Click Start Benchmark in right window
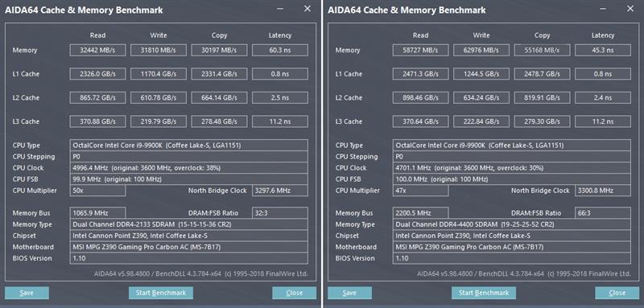Screen dimensions: 644x308 (x=484, y=293)
